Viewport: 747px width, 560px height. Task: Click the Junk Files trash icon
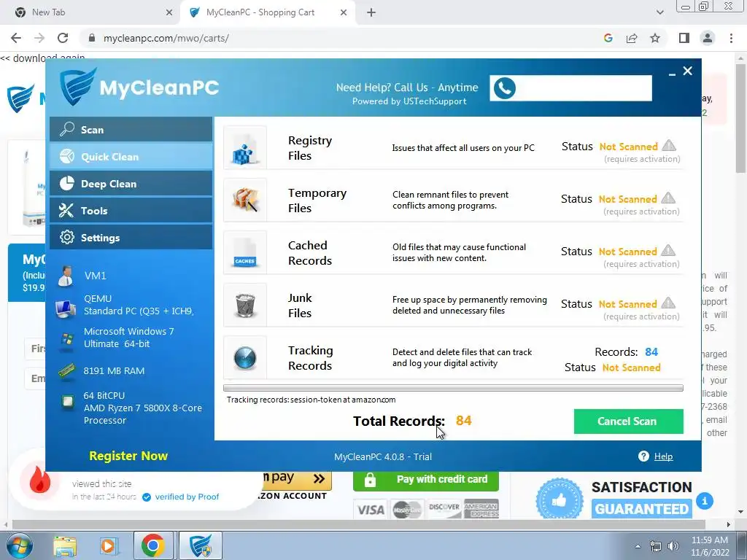click(x=245, y=306)
